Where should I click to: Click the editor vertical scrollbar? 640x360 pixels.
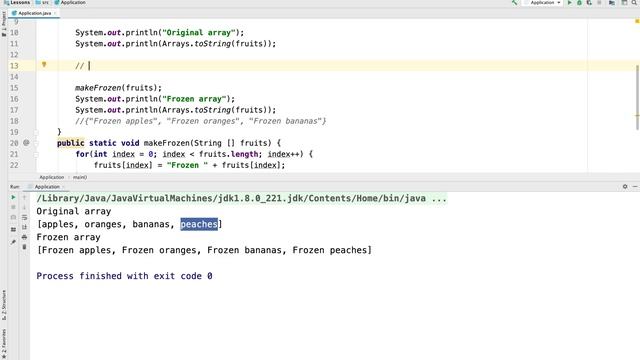click(637, 97)
